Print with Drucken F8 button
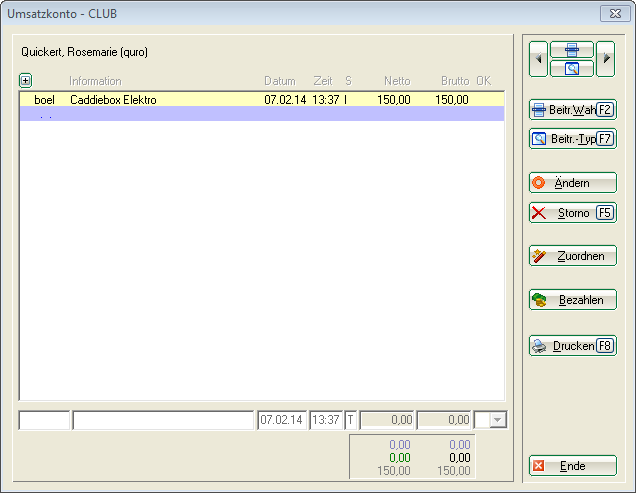 pos(573,346)
